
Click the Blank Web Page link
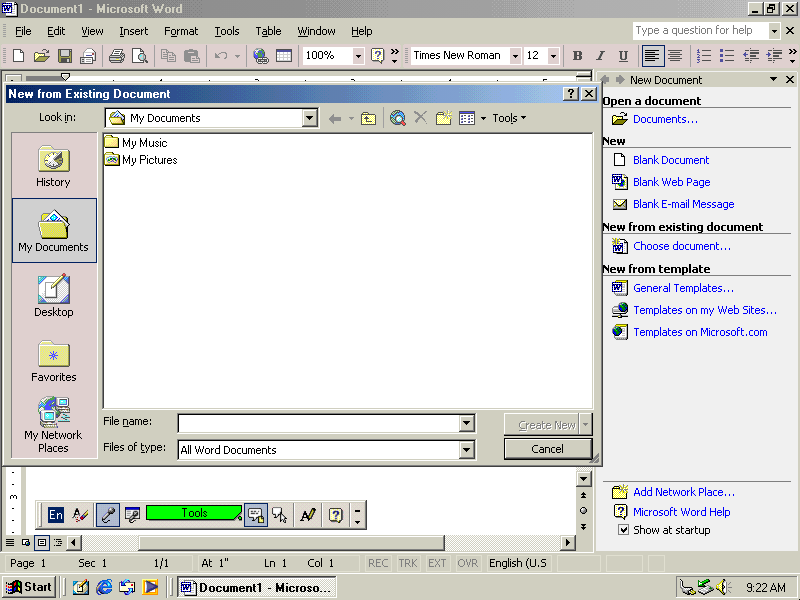[671, 182]
